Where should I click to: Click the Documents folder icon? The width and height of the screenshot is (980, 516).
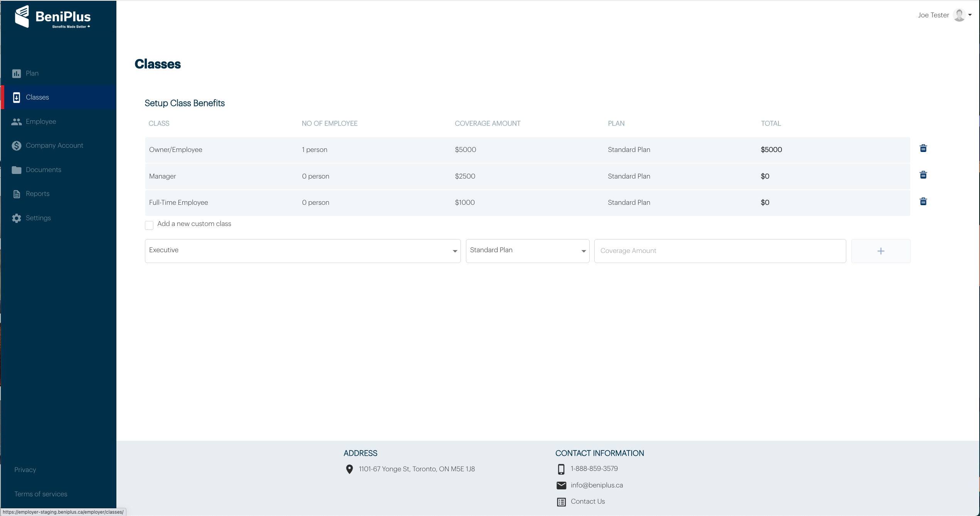coord(17,170)
